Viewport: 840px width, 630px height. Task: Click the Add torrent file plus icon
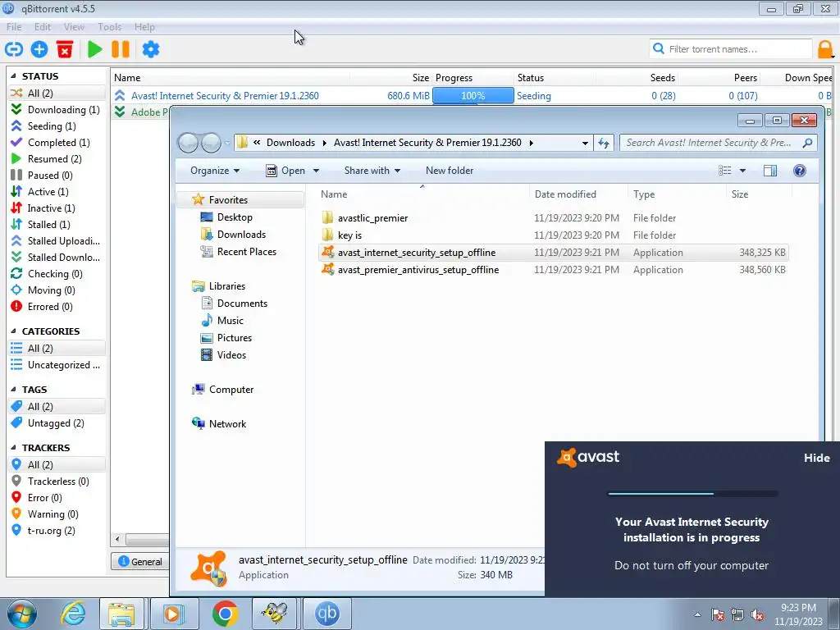point(39,49)
